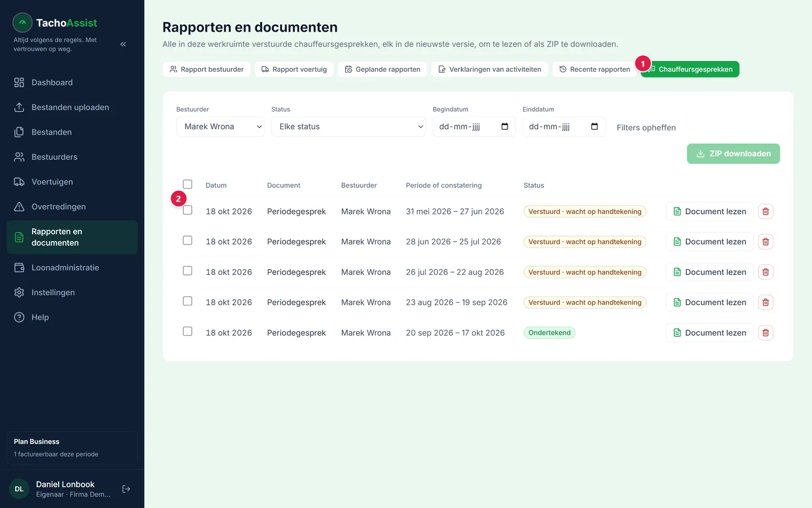This screenshot has height=508, width=812.
Task: Delete the 23 aug 2026 – 19 sep 2026 report
Action: point(765,303)
